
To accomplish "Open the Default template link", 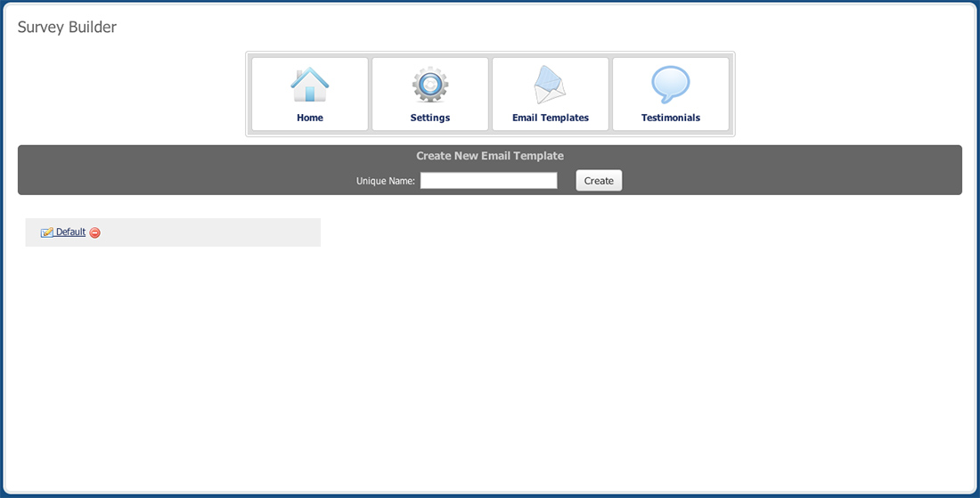I will click(71, 232).
